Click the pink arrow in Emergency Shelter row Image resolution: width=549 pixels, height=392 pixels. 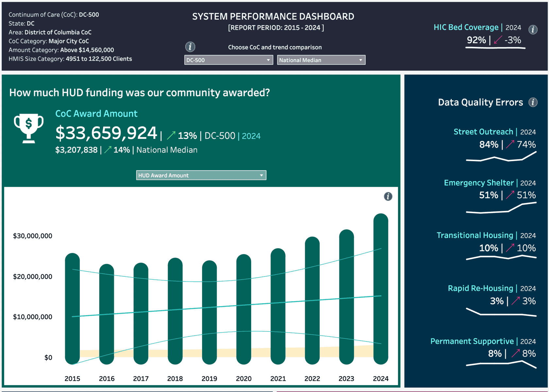click(510, 195)
